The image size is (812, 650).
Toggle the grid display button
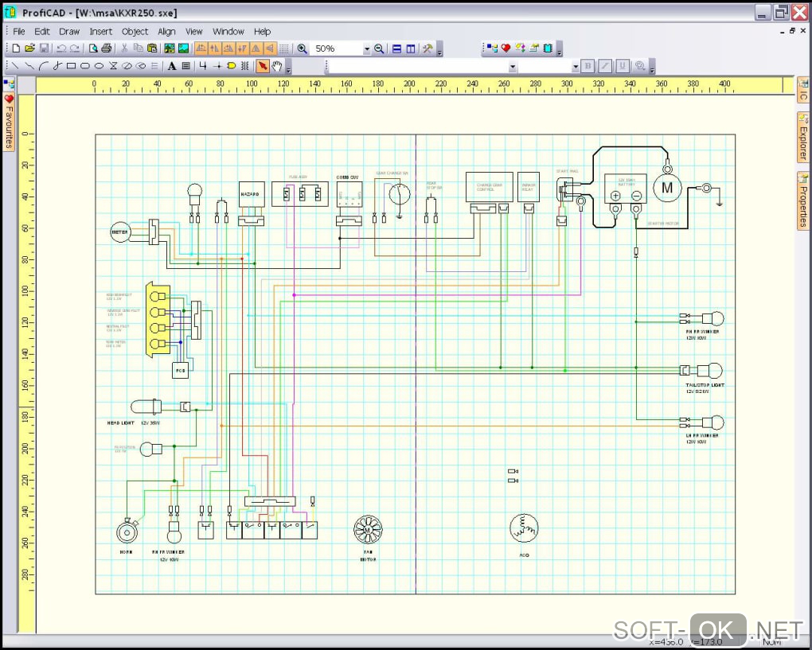tap(284, 49)
